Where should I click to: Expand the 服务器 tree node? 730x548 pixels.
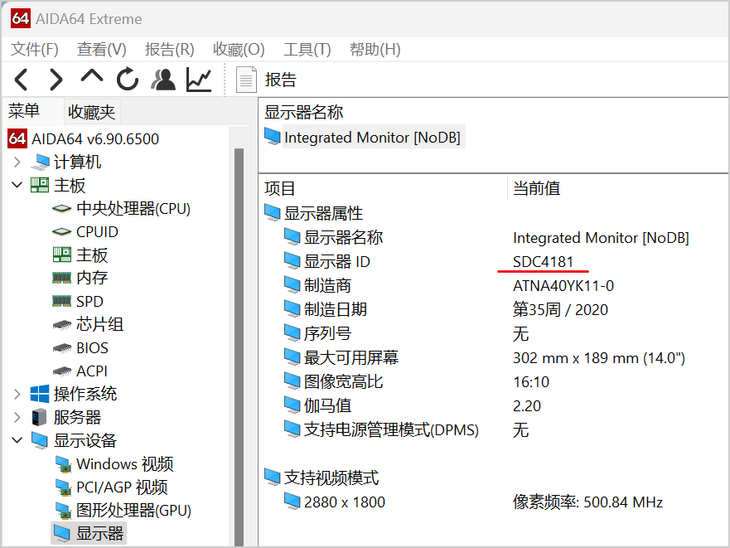tap(17, 417)
